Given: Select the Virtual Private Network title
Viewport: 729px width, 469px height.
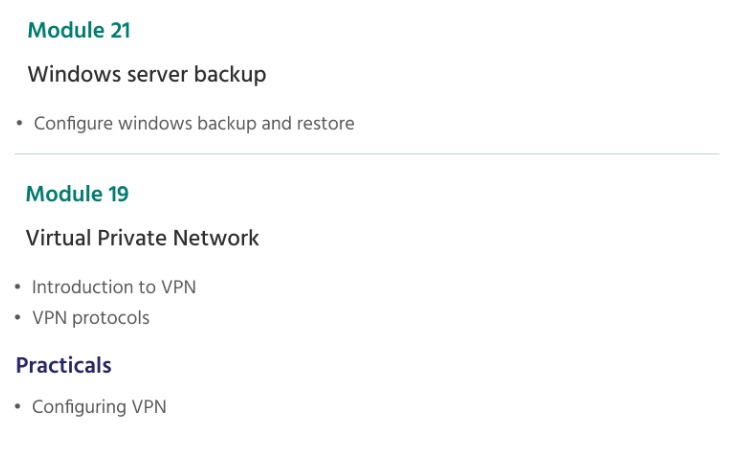Looking at the screenshot, I should pos(142,238).
